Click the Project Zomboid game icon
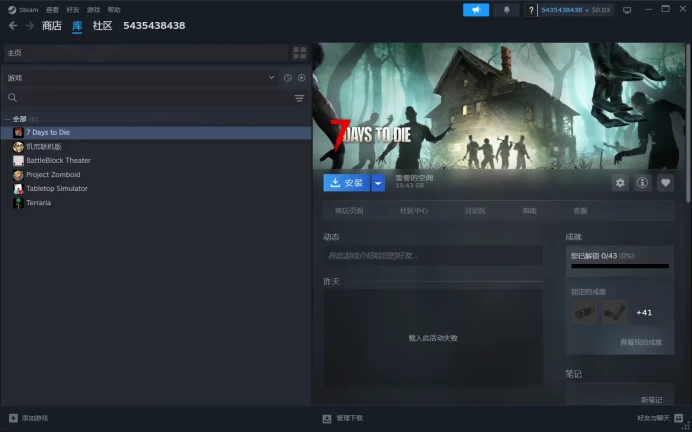Image resolution: width=692 pixels, height=432 pixels. pos(18,175)
